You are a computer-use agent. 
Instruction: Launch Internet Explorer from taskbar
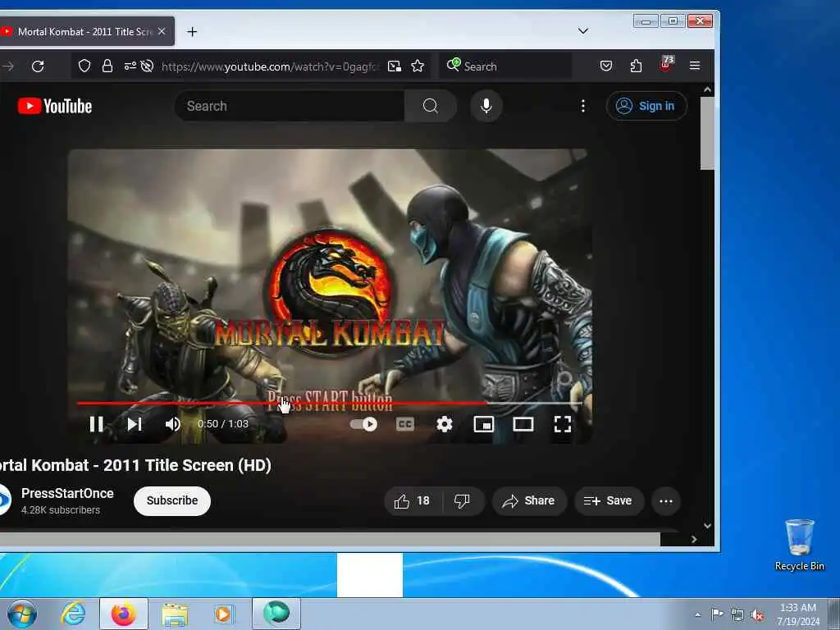click(73, 614)
